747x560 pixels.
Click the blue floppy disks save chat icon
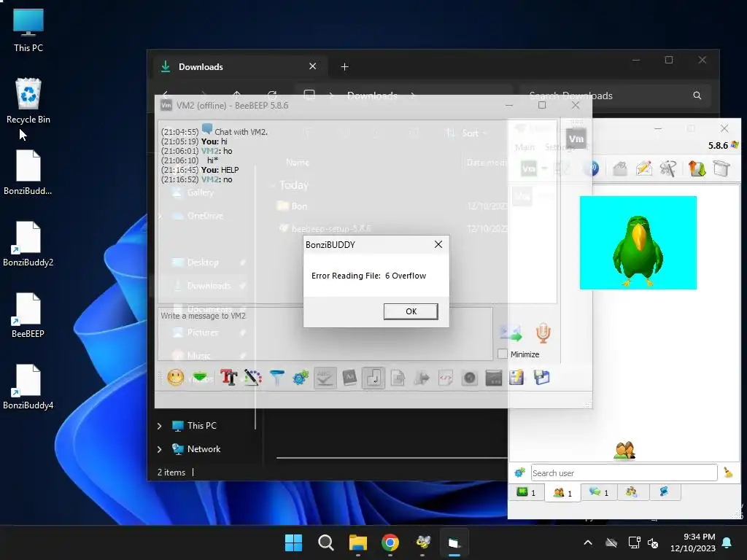coord(542,378)
